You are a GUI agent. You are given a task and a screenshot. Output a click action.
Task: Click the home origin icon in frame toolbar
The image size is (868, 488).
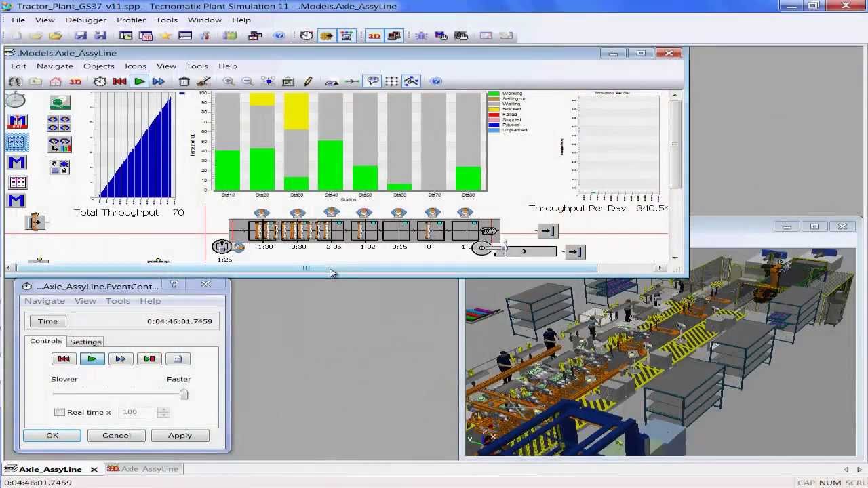(x=56, y=81)
